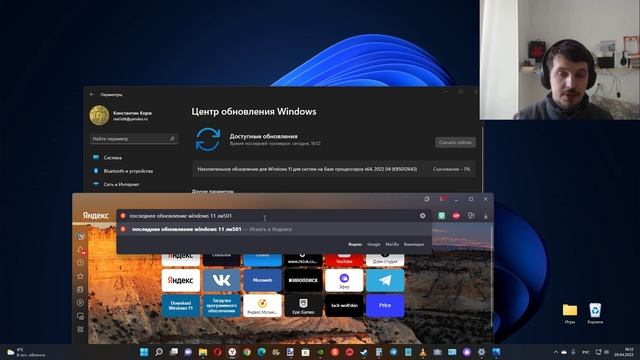Open the Epic Games tile
The height and width of the screenshot is (360, 640).
coord(303,306)
